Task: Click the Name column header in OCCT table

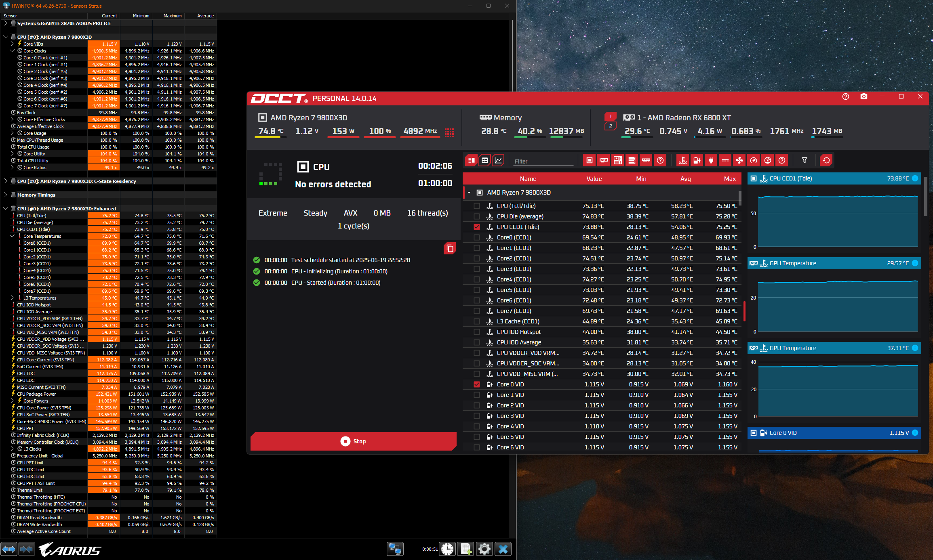Action: pyautogui.click(x=528, y=179)
